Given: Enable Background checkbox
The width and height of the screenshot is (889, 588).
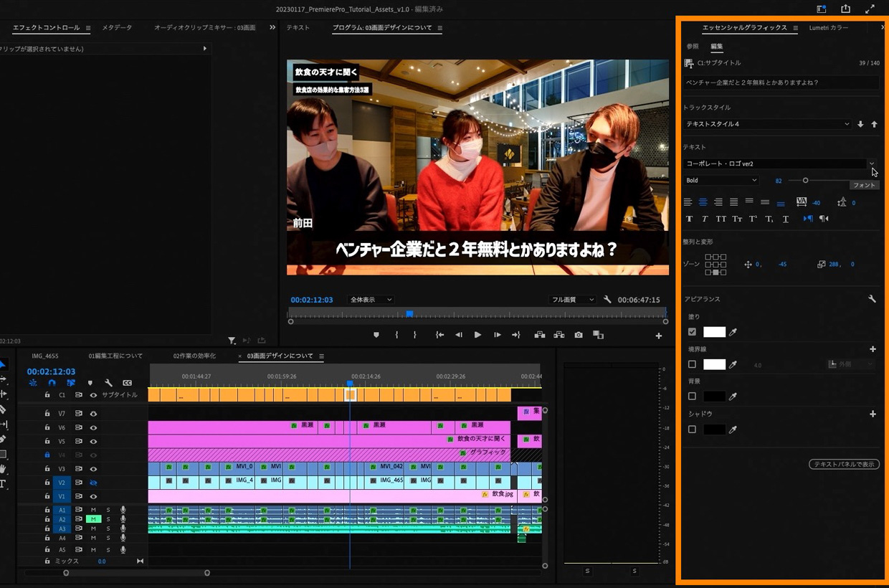Looking at the screenshot, I should (x=692, y=396).
